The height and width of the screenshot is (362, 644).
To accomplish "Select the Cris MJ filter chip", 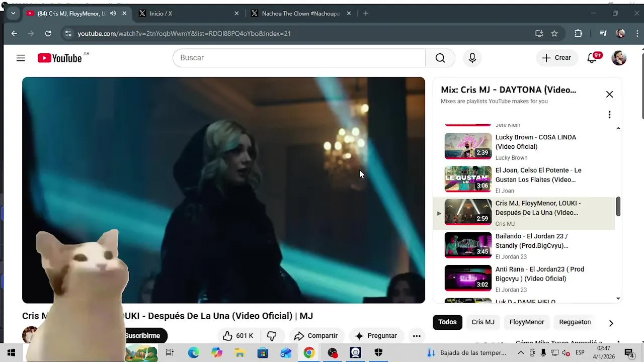I will coord(483,322).
